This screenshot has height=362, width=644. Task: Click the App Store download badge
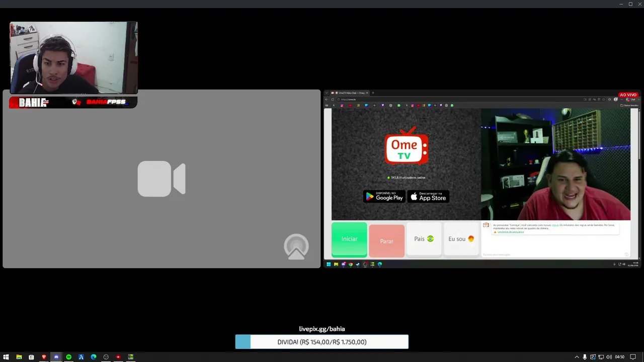[428, 196]
